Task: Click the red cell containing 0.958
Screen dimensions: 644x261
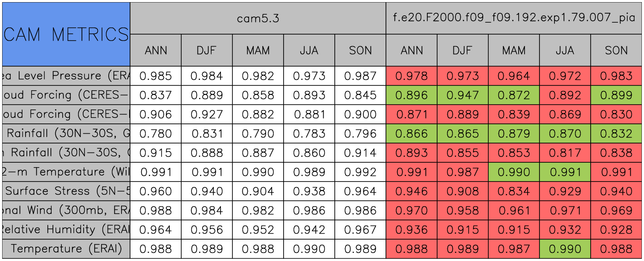Action: click(x=463, y=211)
